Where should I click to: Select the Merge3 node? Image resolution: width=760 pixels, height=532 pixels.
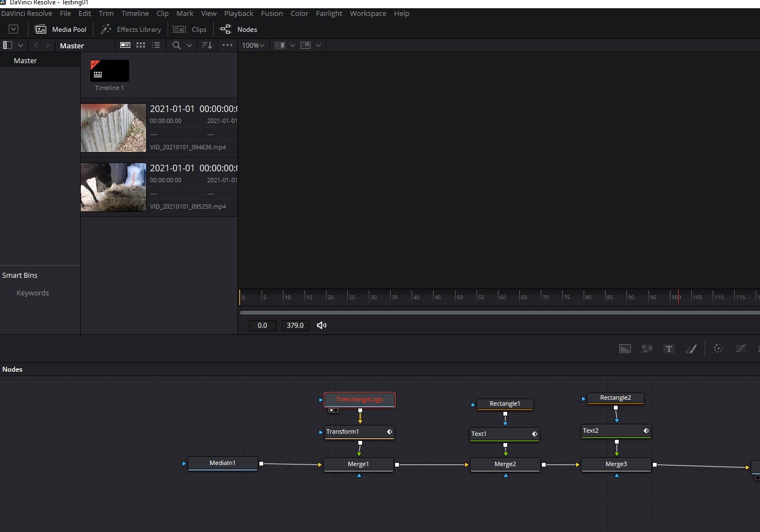coord(616,464)
